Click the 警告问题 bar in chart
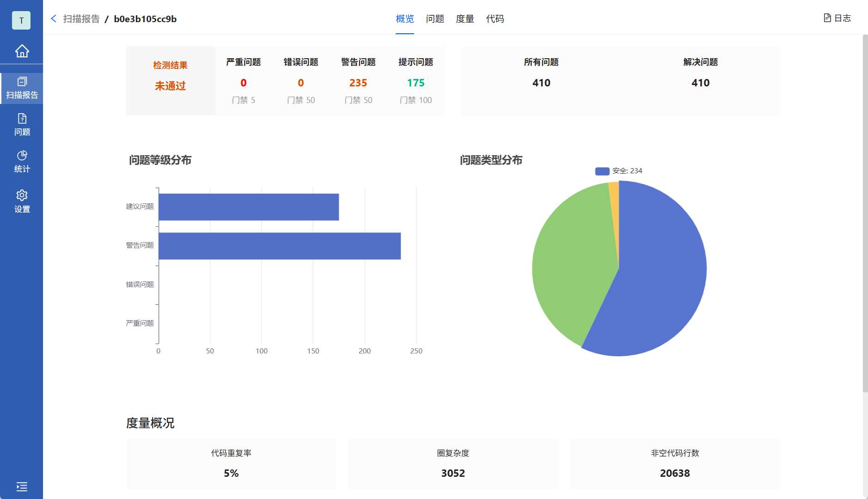The width and height of the screenshot is (868, 499). click(280, 246)
